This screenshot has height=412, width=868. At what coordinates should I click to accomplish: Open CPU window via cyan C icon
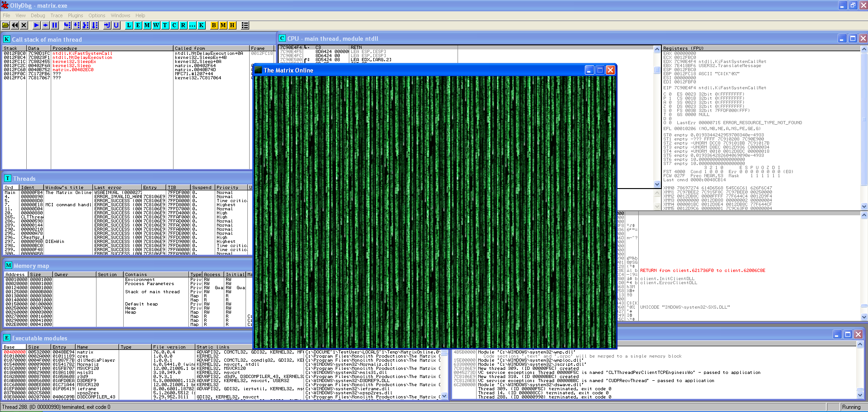174,25
